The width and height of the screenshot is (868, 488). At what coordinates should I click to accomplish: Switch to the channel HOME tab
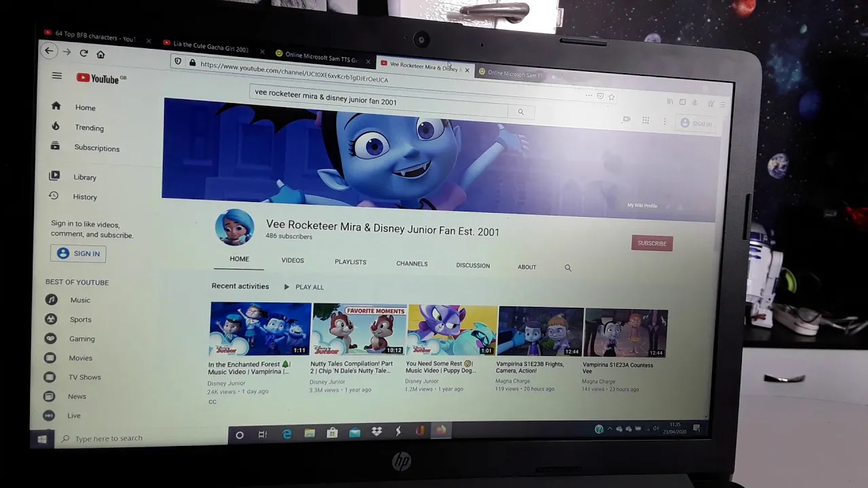click(239, 259)
